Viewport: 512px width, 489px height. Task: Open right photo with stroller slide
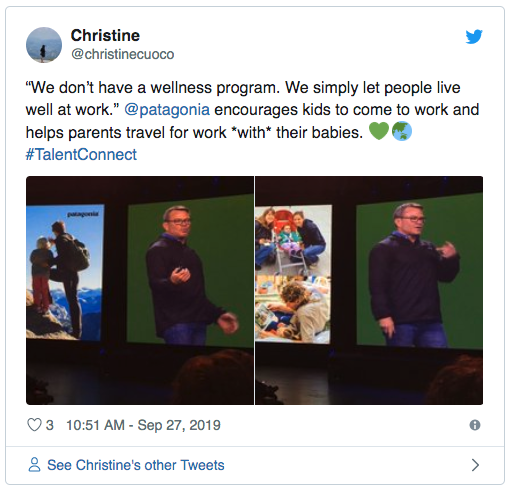369,290
